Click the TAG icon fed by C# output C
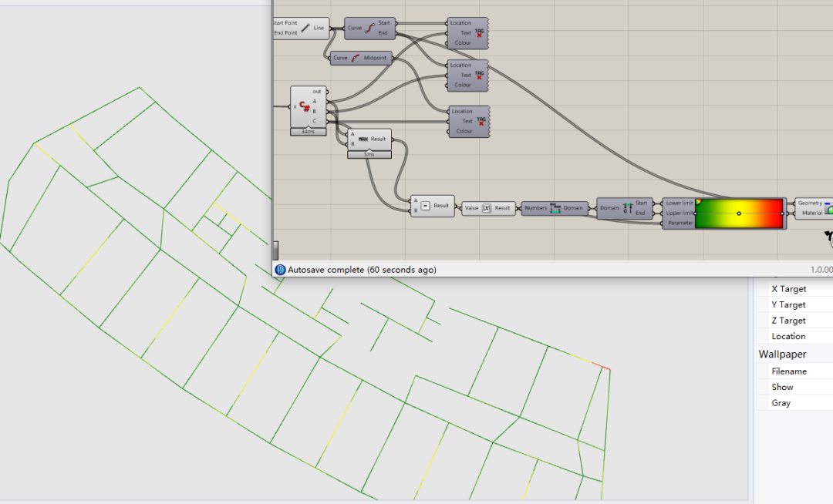This screenshot has width=833, height=504. (481, 121)
